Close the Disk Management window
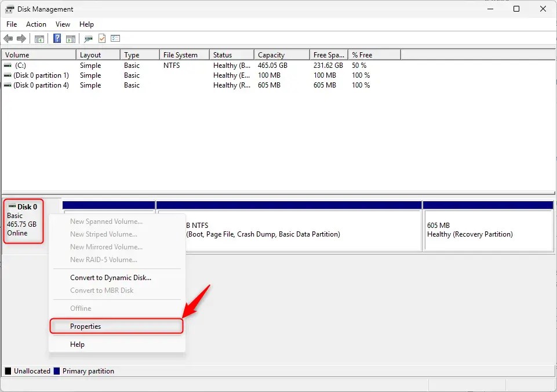Image resolution: width=557 pixels, height=392 pixels. pos(543,9)
